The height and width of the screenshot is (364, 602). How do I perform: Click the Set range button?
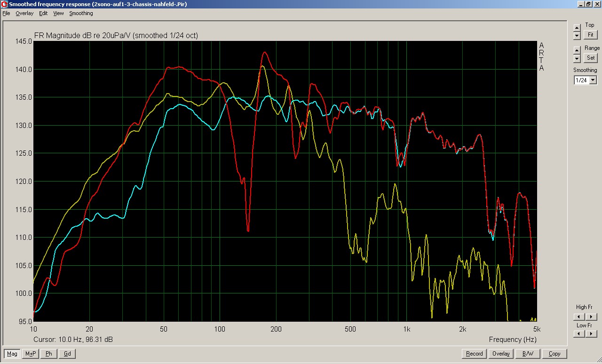[590, 58]
